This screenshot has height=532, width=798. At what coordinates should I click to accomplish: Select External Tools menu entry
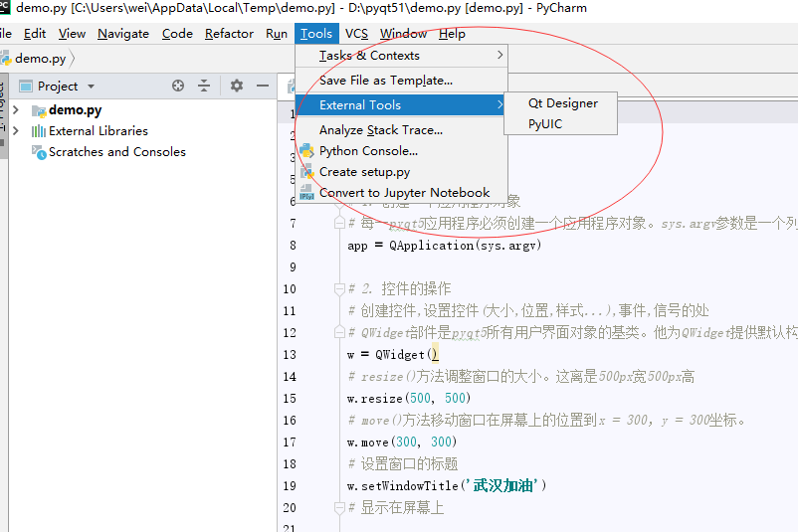(402, 105)
